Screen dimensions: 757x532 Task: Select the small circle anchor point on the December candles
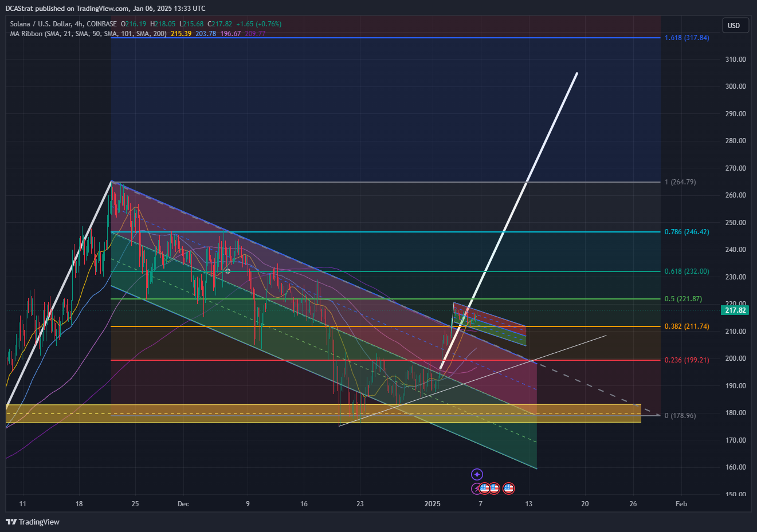(x=228, y=271)
